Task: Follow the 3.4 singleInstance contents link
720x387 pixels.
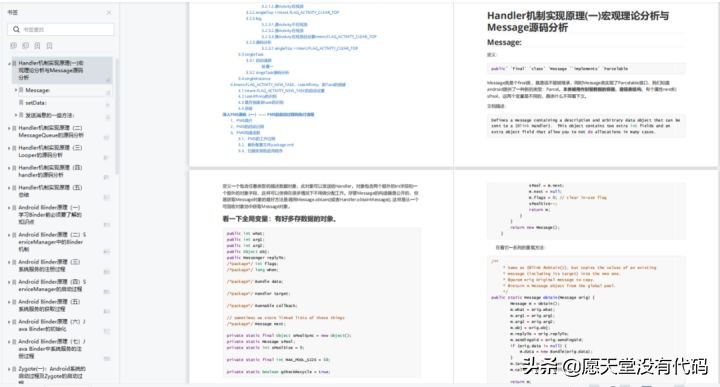Action: (254, 79)
